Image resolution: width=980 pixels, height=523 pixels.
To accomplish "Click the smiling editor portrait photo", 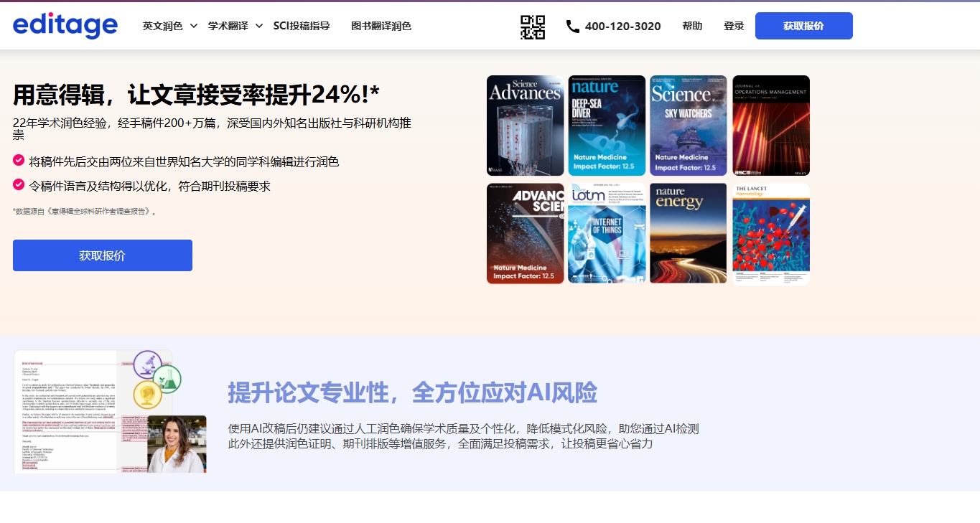I will pos(177,444).
